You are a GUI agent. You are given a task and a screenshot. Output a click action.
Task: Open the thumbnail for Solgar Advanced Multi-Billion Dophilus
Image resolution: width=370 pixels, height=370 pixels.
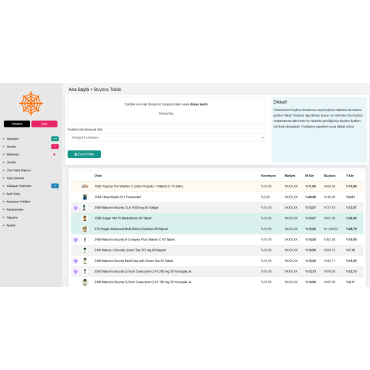coord(85,229)
